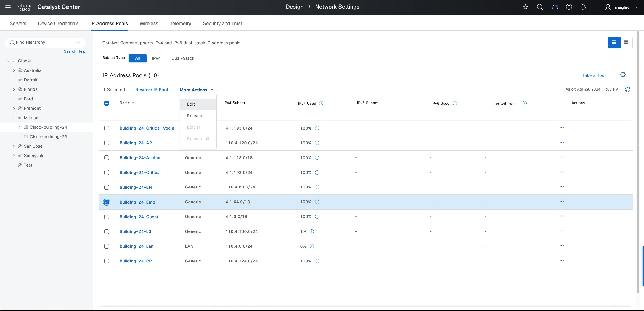Show usage info for Building-24-L3 row
This screenshot has height=311, width=644.
(x=312, y=231)
